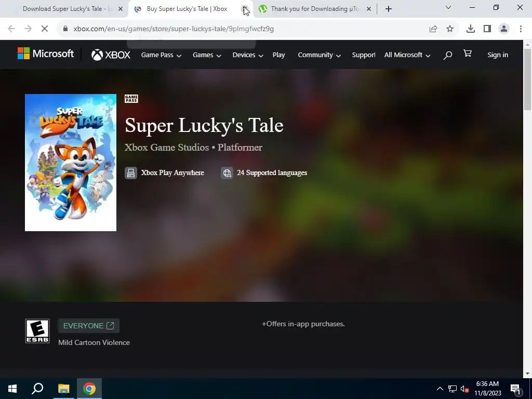
Task: Click the Microsoft logo
Action: [46, 54]
